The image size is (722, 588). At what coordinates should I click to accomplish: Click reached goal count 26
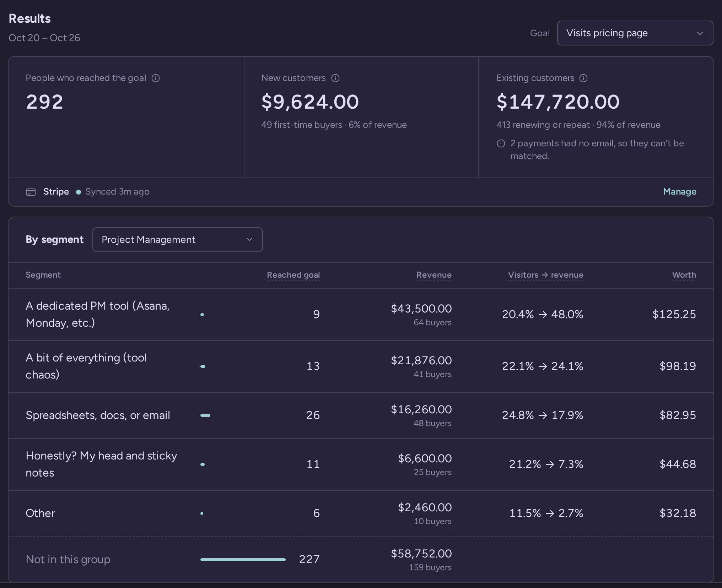tap(313, 415)
